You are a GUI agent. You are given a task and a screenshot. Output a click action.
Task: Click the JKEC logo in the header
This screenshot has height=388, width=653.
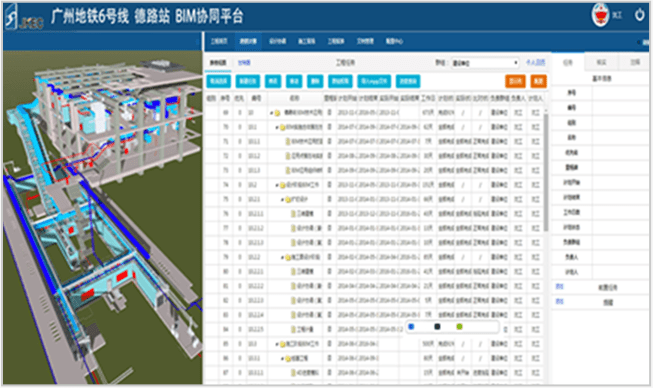24,17
